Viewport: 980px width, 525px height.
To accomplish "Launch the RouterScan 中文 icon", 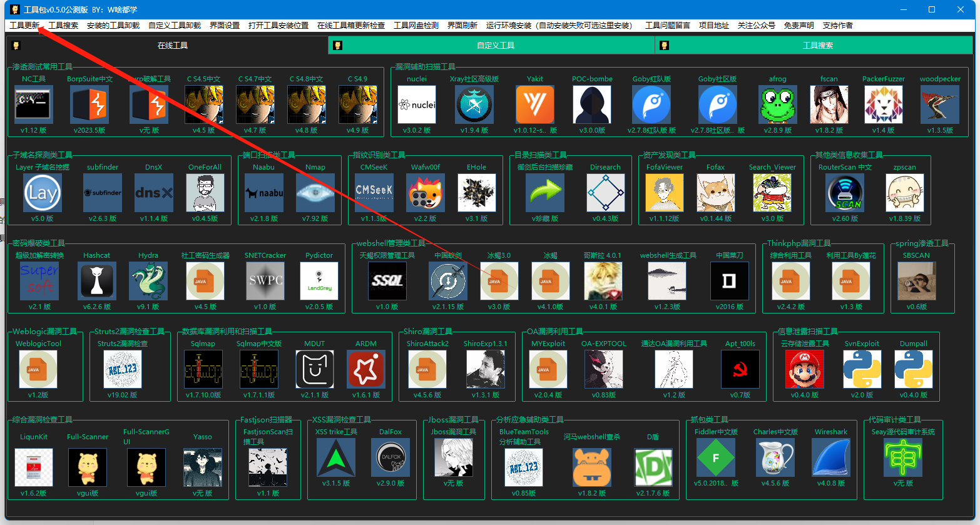I will click(x=845, y=193).
